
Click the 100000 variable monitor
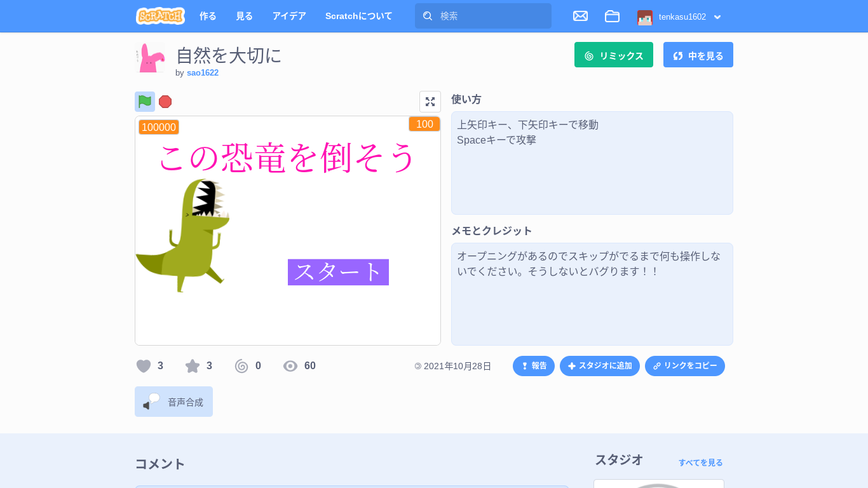pyautogui.click(x=159, y=127)
